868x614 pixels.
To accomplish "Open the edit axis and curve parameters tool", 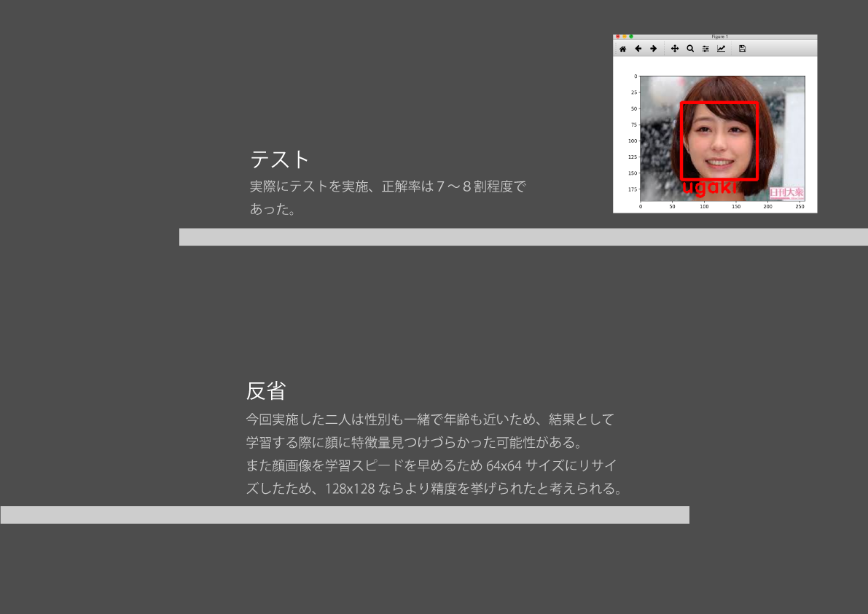I will point(721,49).
